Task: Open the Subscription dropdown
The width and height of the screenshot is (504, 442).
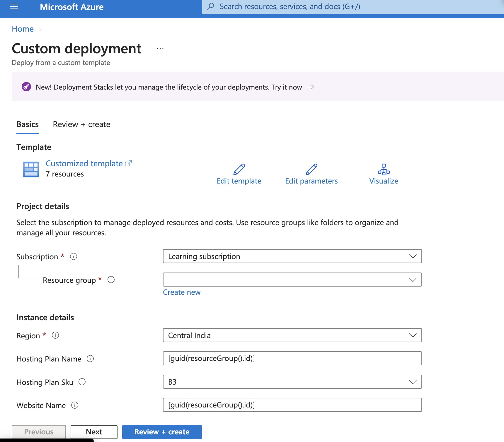Action: pos(292,256)
